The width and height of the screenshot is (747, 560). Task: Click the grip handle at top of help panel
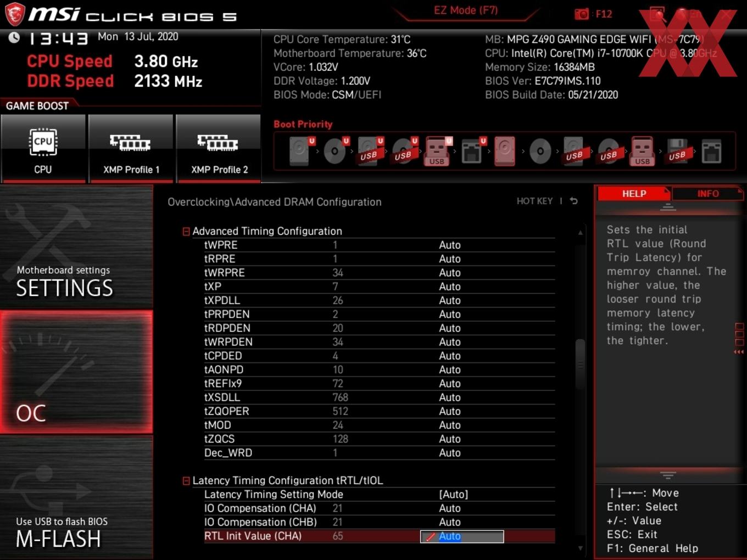click(668, 207)
